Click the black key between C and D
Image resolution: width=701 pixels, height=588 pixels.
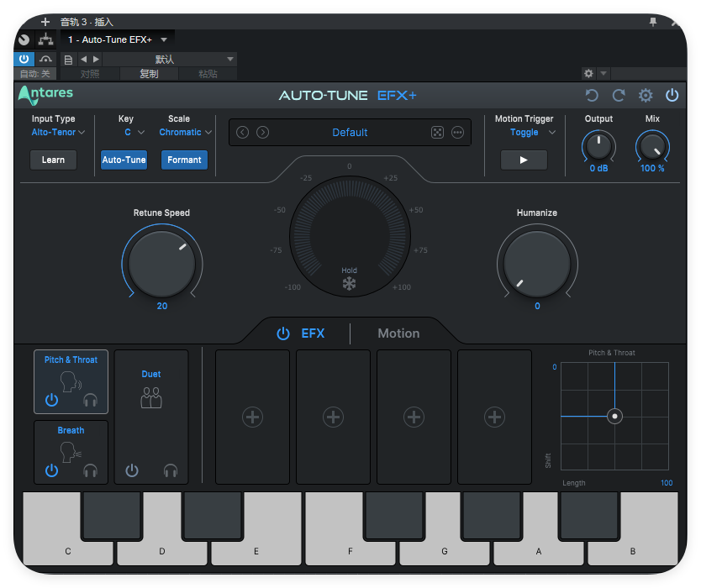pyautogui.click(x=112, y=516)
